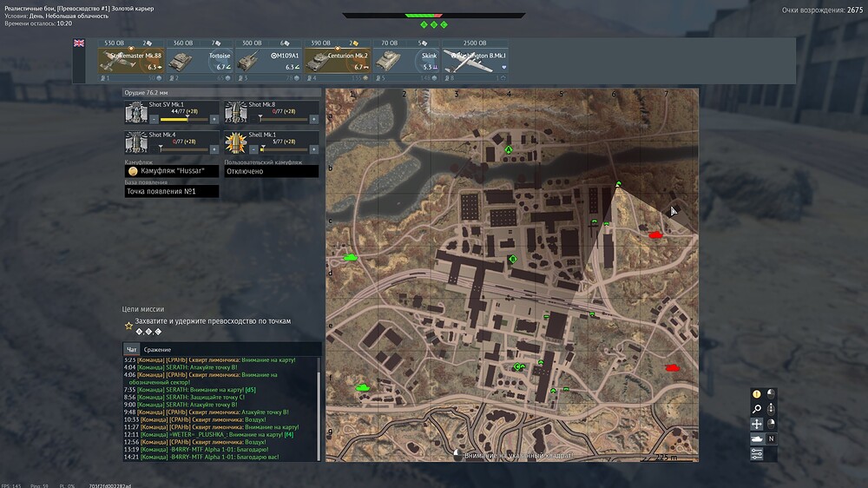This screenshot has height=488, width=868.
Task: Click the mission objective star icon
Action: (128, 326)
